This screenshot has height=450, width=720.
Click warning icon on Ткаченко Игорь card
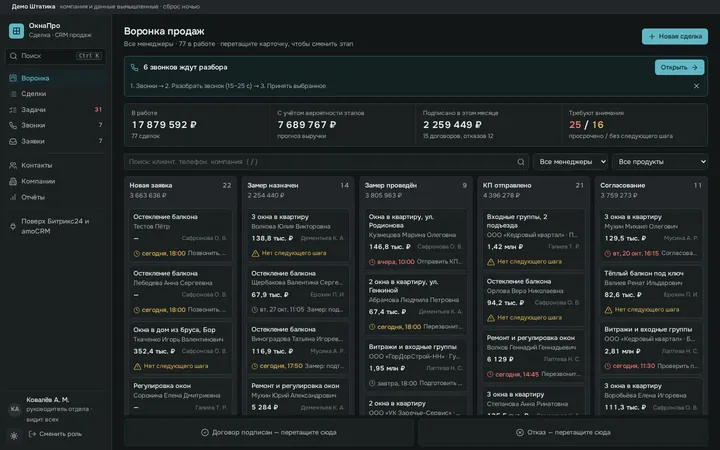(137, 366)
